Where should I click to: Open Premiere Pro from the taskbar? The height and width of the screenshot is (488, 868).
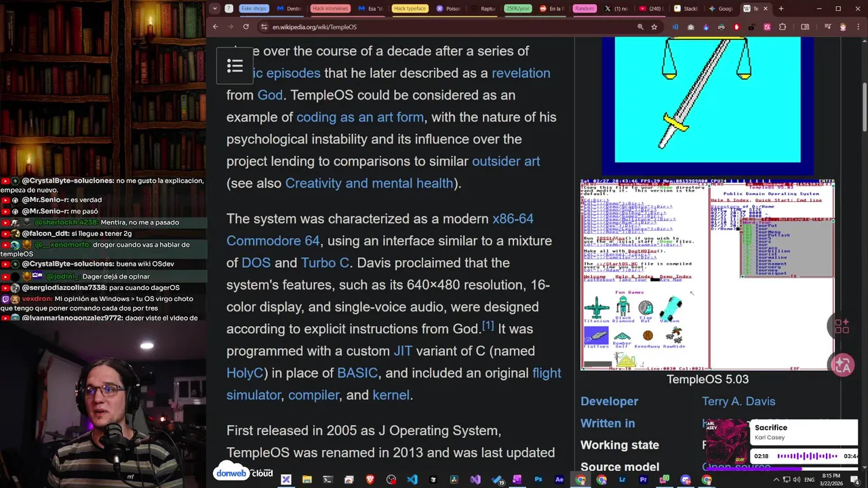click(x=643, y=480)
